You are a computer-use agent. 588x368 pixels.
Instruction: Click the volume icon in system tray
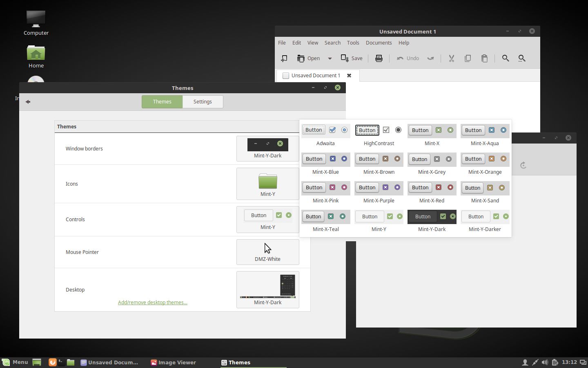coord(545,362)
